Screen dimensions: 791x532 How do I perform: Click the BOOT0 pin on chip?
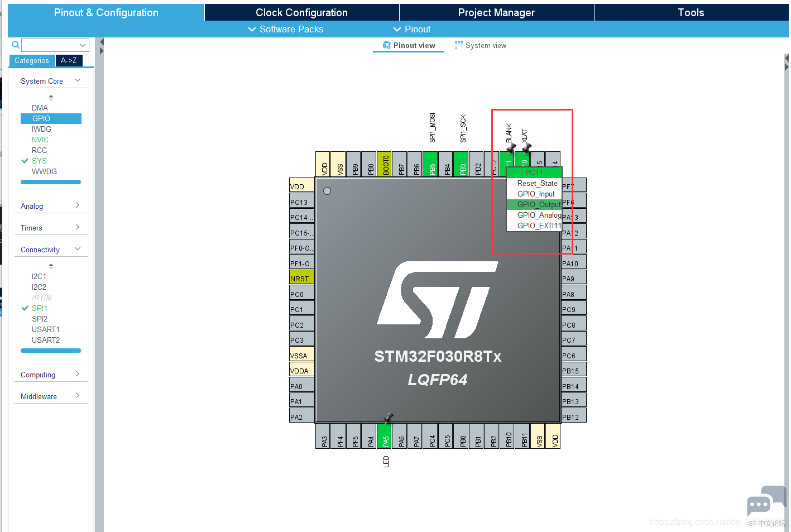(x=385, y=164)
